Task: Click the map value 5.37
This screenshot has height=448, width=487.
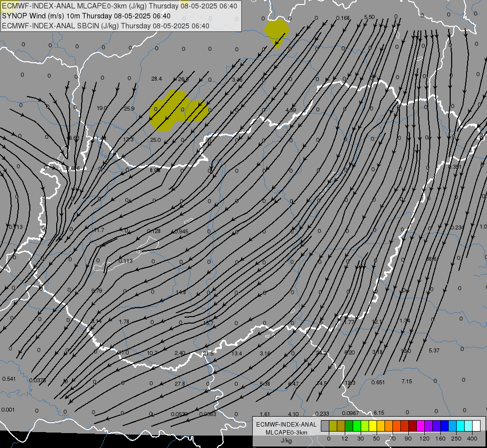Action: (x=434, y=350)
